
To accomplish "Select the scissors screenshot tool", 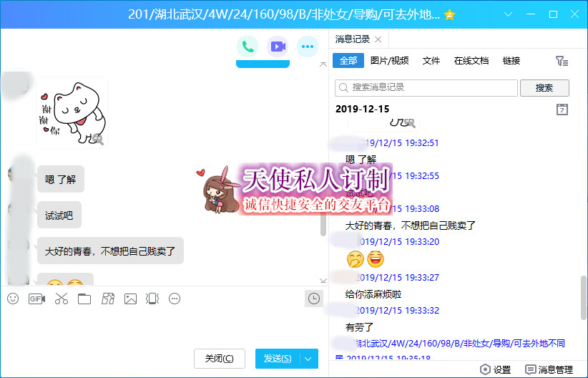I will (x=61, y=299).
